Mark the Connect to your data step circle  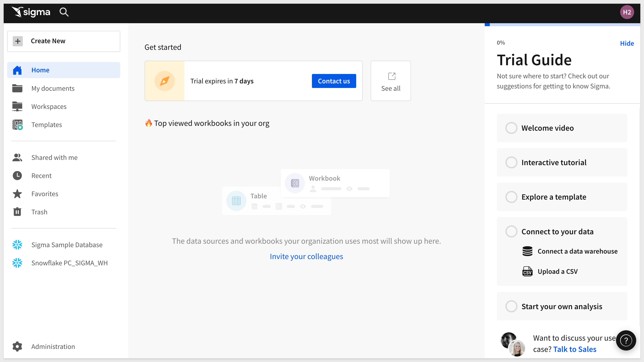511,231
